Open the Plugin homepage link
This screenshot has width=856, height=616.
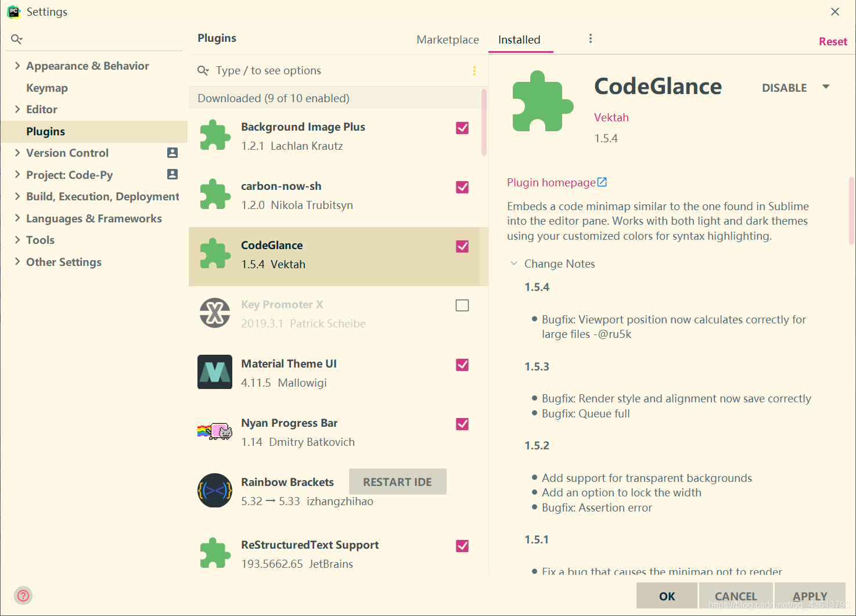pos(551,182)
